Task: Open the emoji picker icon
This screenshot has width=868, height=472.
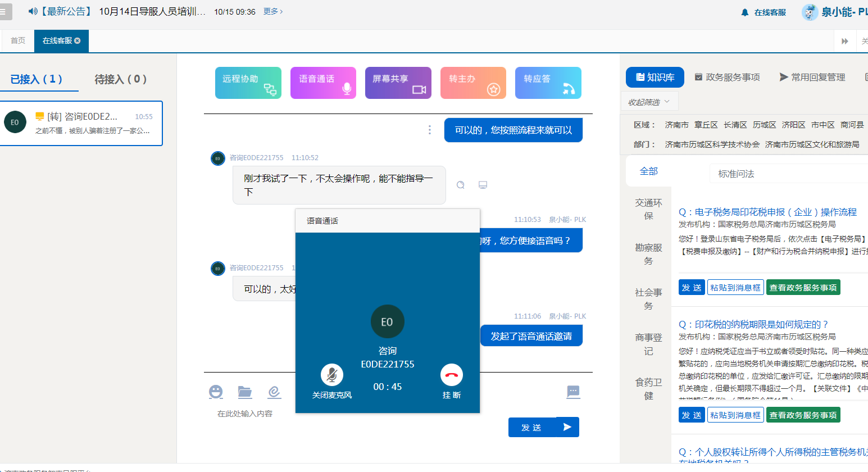Action: 216,392
